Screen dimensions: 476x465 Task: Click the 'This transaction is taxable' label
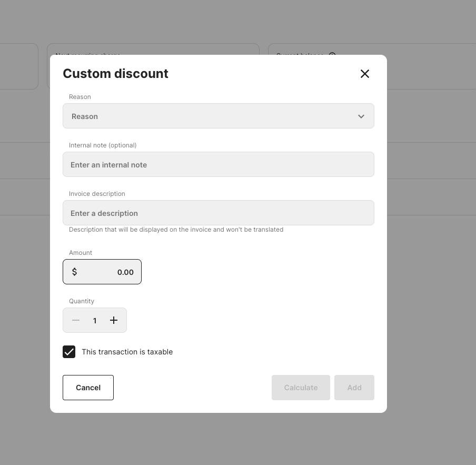[127, 352]
